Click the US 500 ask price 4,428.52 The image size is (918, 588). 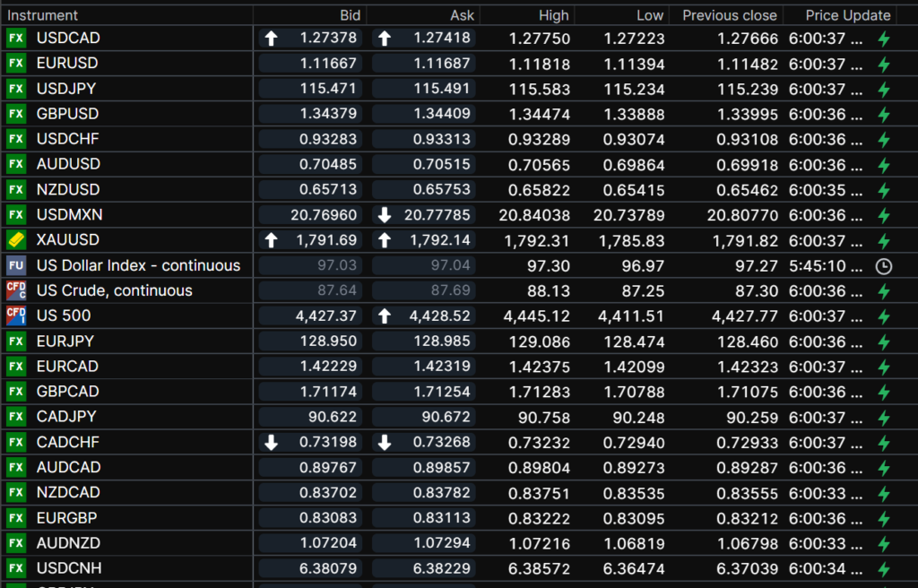click(437, 316)
